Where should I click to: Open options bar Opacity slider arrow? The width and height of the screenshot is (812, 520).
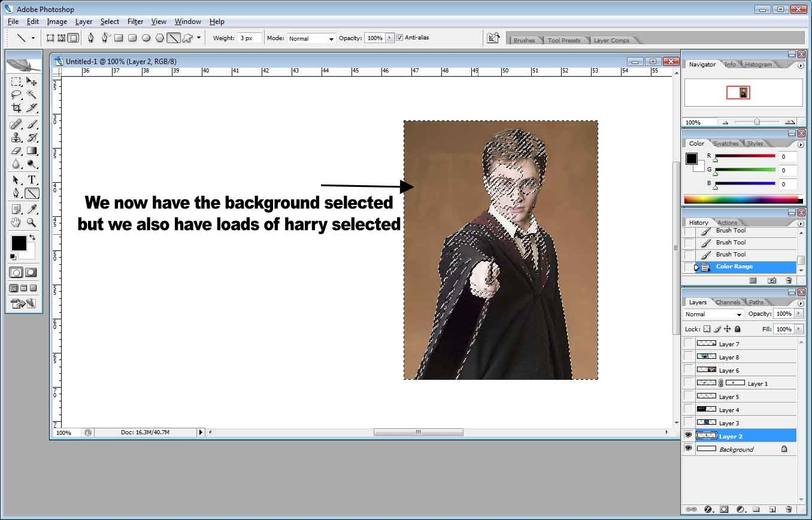pyautogui.click(x=390, y=38)
